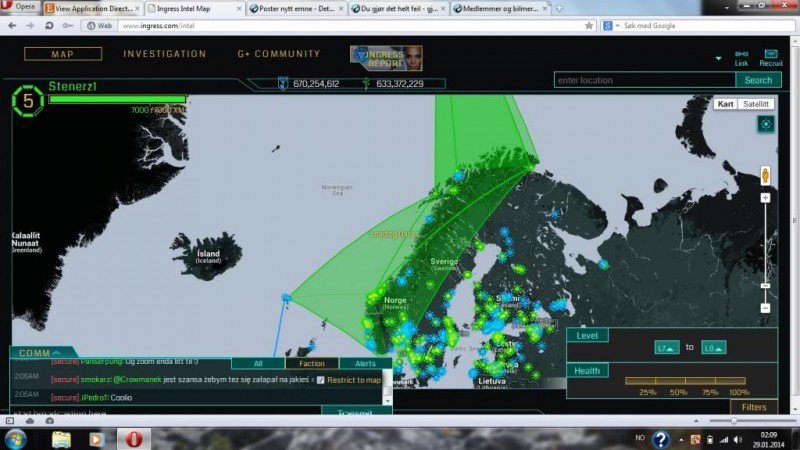800x450 pixels.
Task: Show the Alerts COMM tab
Action: pos(365,363)
